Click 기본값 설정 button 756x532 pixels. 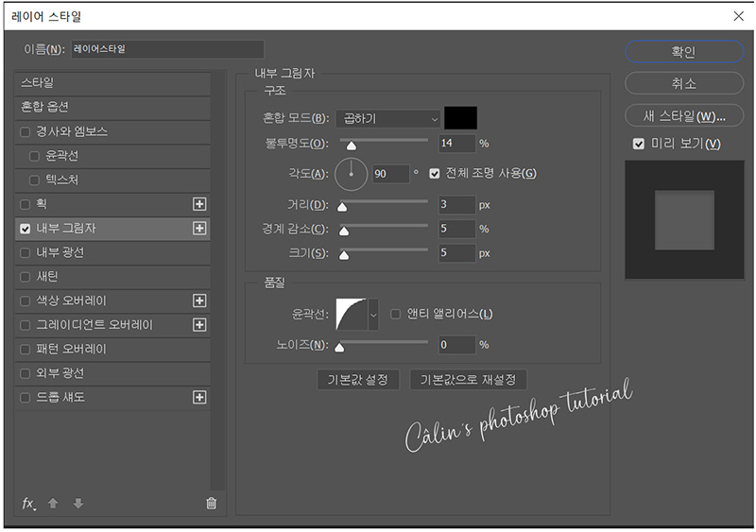[x=358, y=380]
